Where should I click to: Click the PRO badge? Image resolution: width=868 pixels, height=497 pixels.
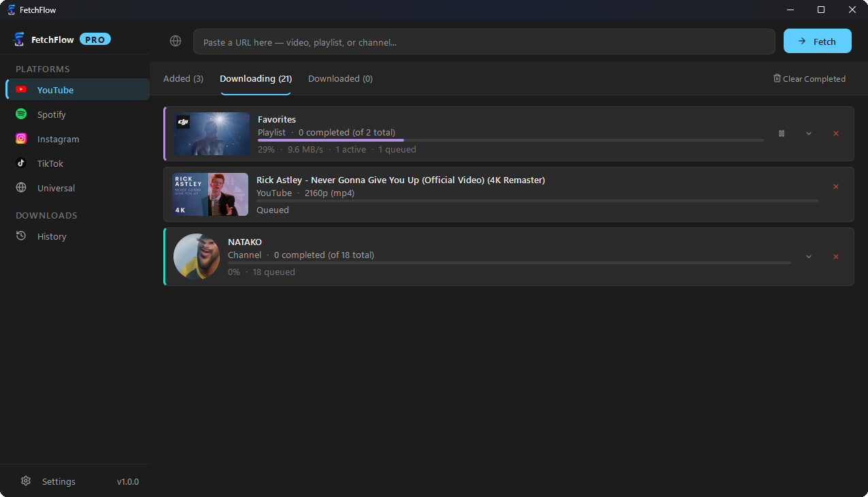click(95, 39)
